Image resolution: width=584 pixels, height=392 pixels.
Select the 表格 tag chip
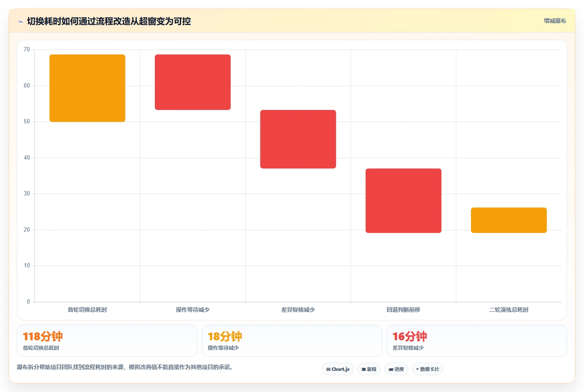coord(369,369)
